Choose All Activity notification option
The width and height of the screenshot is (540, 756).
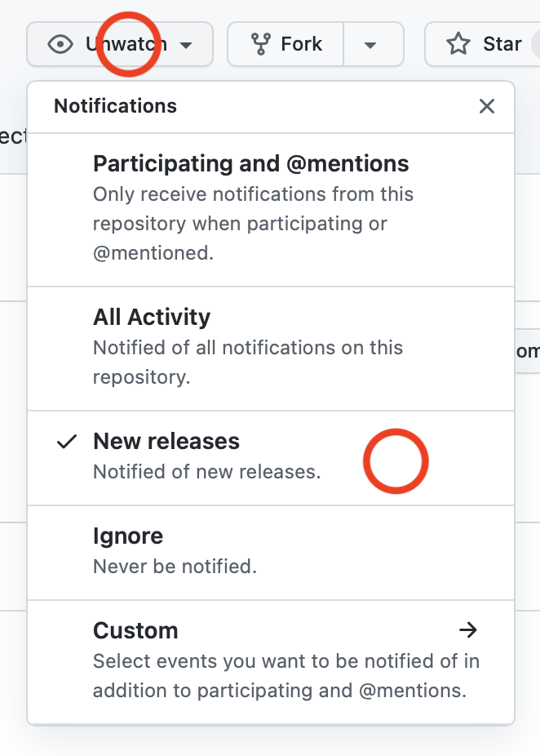tap(152, 318)
